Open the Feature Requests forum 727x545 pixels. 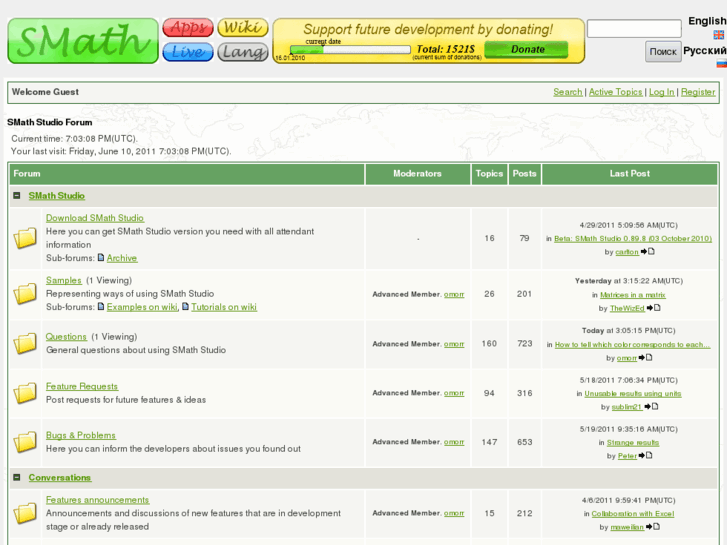tap(82, 386)
